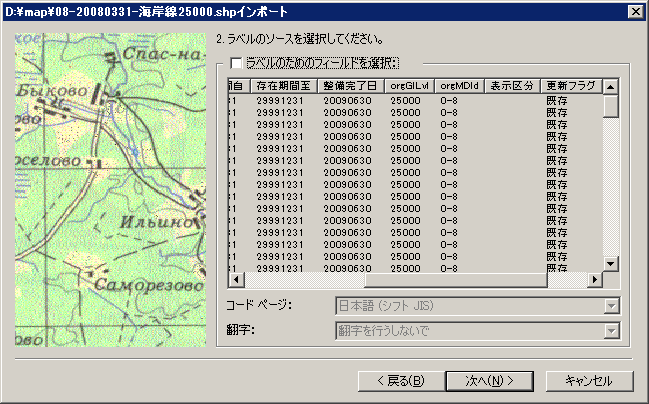Open the 翻字 dropdown
649x404 pixels.
[x=478, y=331]
